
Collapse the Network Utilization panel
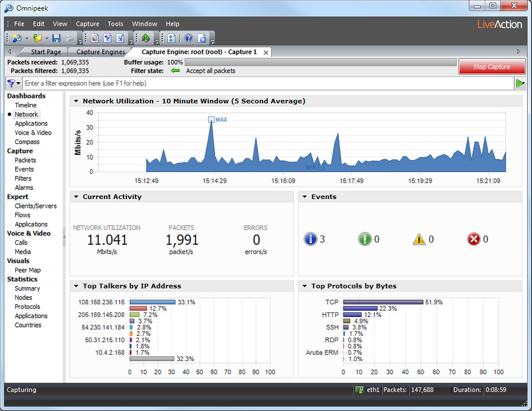[76, 101]
